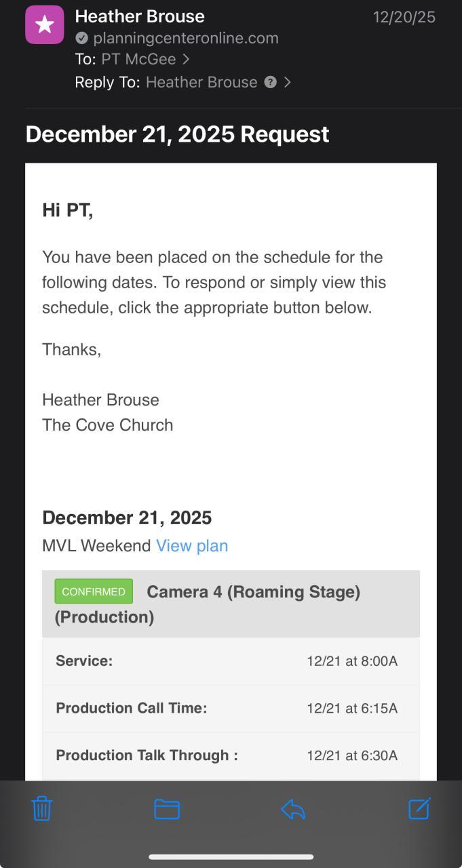Tap the PT McGee recipient name
Image resolution: width=462 pixels, height=868 pixels.
click(x=138, y=60)
